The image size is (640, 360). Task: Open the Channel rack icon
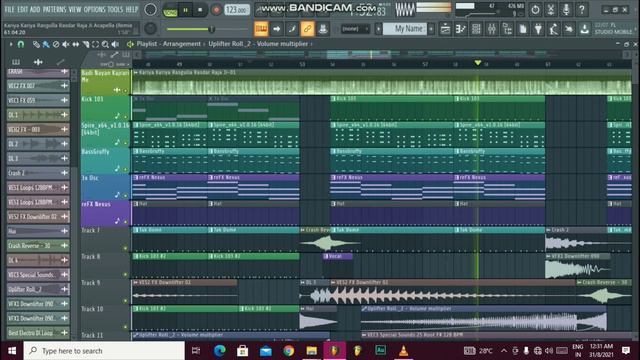[x=476, y=29]
